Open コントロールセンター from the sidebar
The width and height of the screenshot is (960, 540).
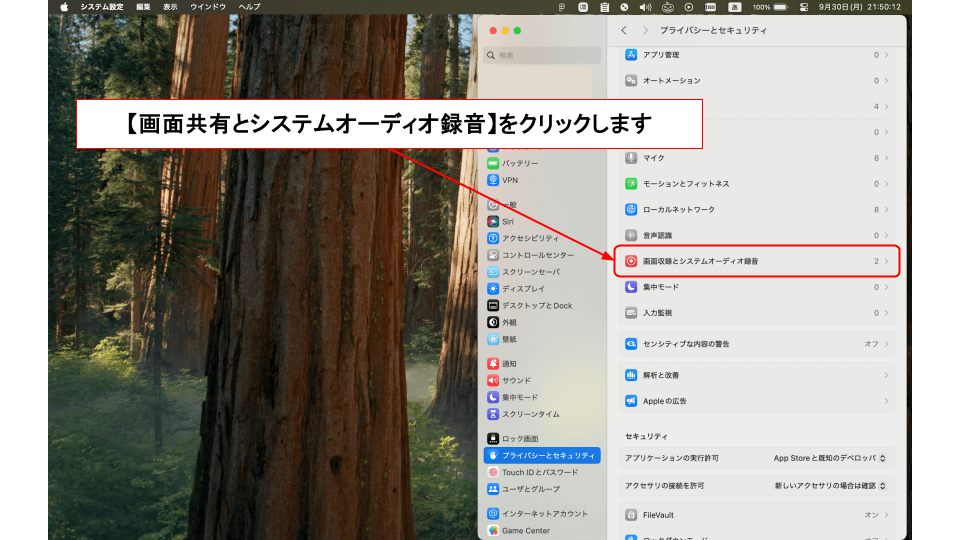pyautogui.click(x=537, y=255)
